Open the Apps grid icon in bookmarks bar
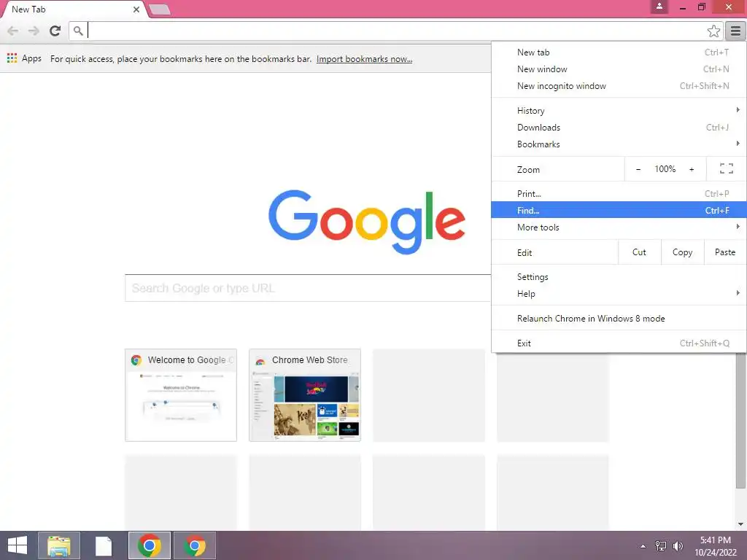The image size is (747, 560). click(12, 58)
